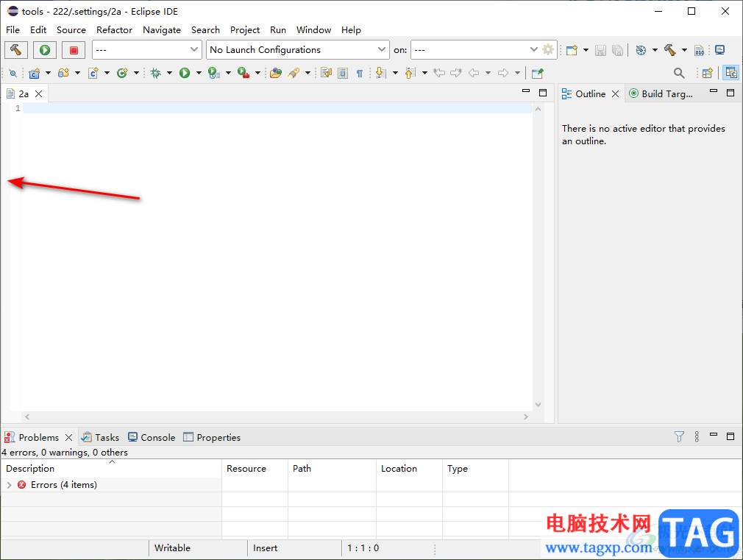Click the Type column header
The height and width of the screenshot is (560, 743).
[x=476, y=469]
